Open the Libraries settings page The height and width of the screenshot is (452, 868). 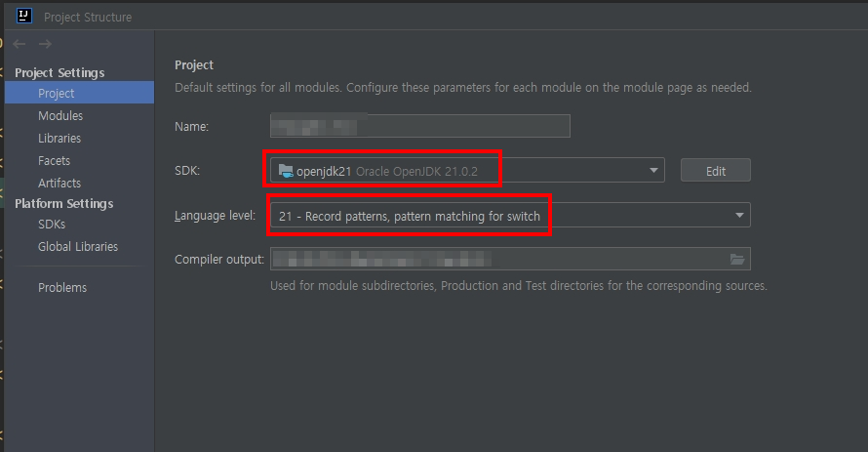click(59, 138)
